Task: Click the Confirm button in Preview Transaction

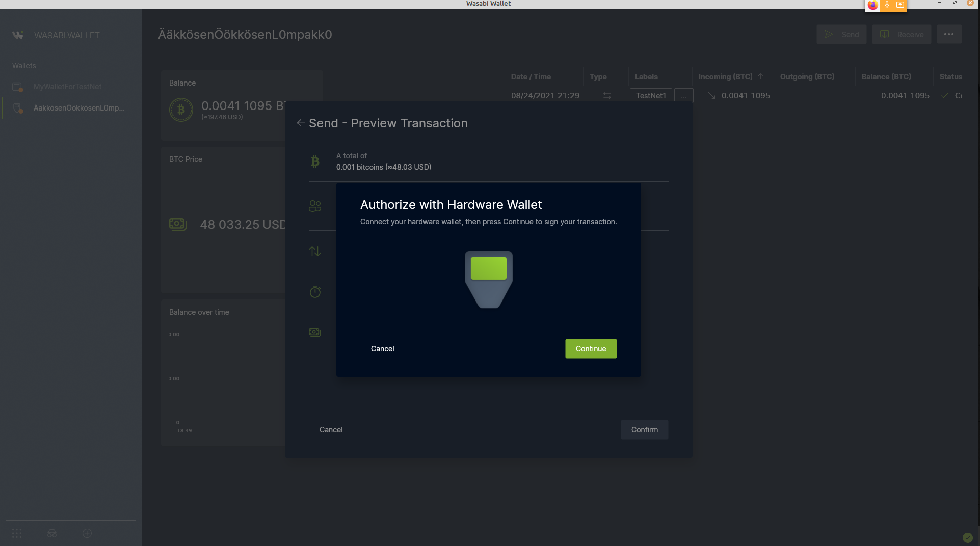Action: click(644, 429)
